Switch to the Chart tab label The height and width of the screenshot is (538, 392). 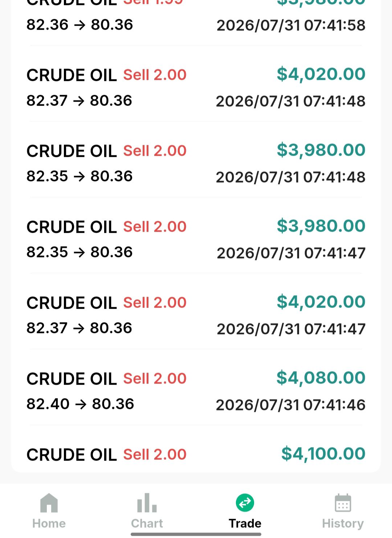pos(147,523)
